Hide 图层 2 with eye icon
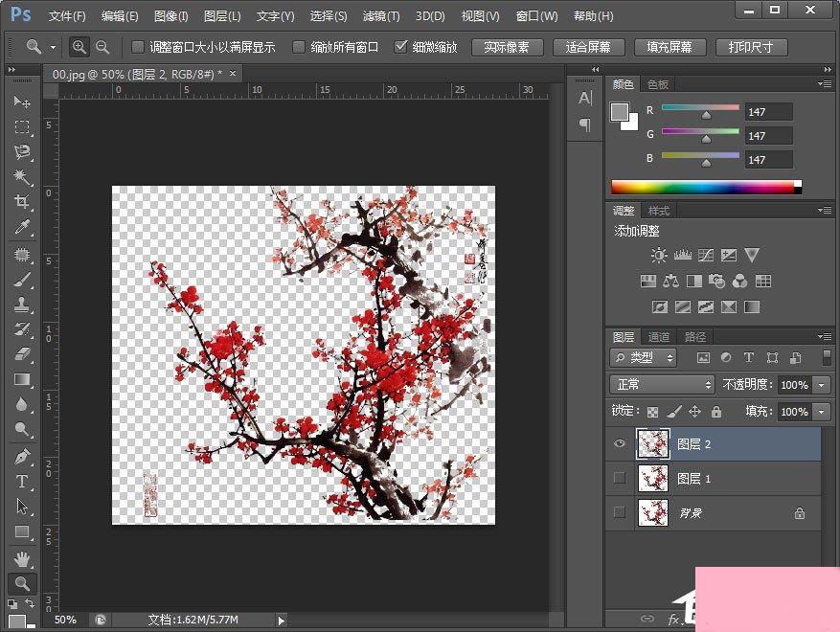This screenshot has width=840, height=632. pos(620,443)
